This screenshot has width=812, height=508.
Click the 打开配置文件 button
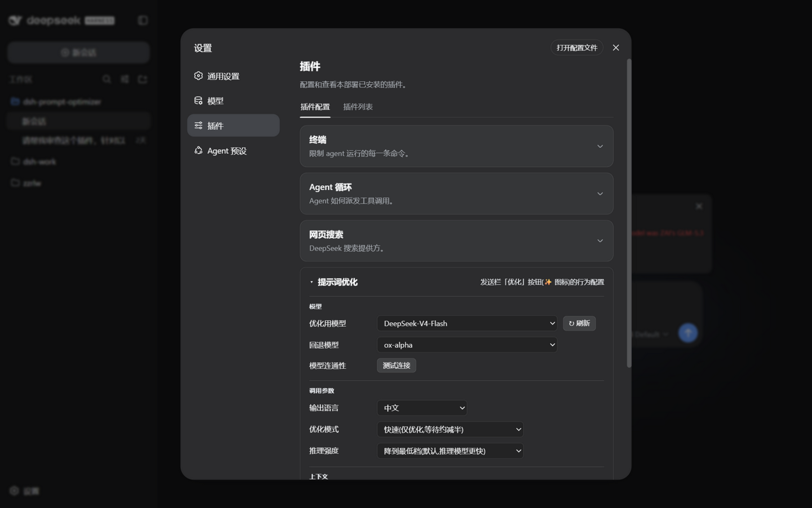(576, 48)
